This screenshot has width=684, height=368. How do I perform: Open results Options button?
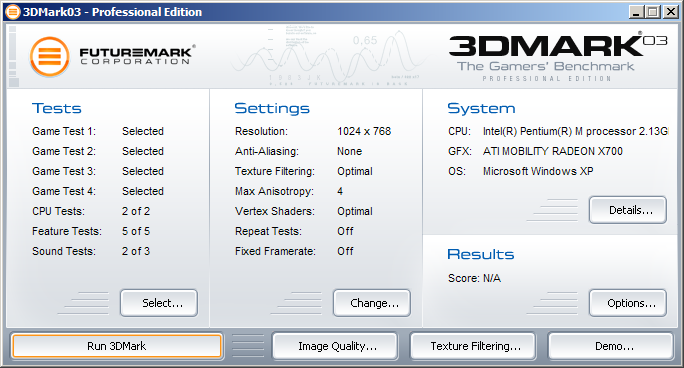point(628,303)
